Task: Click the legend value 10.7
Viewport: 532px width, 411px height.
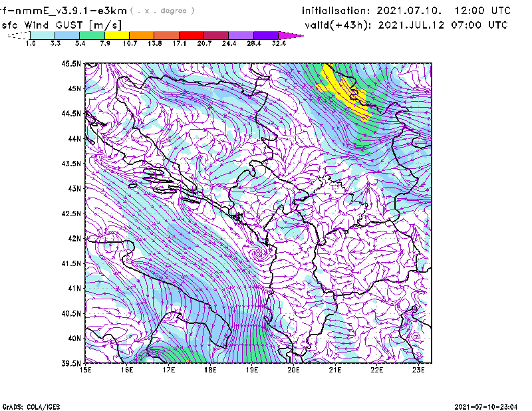Action: click(x=130, y=43)
